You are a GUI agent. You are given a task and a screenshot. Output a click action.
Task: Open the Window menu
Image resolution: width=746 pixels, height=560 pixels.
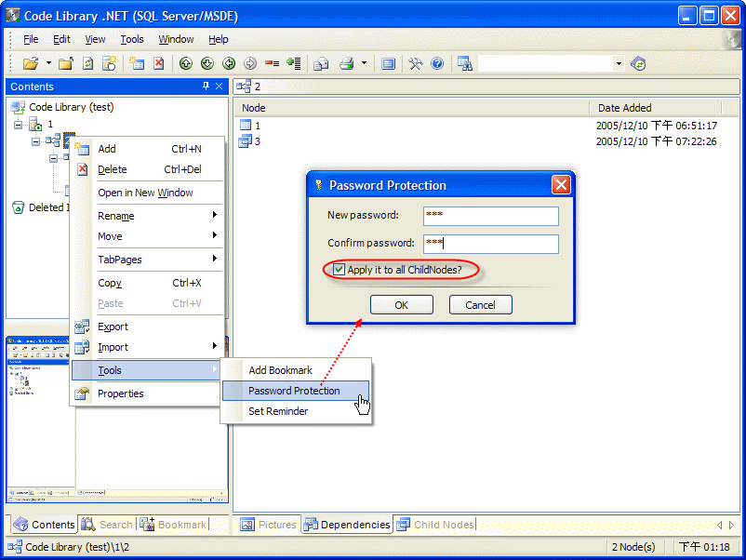tap(176, 39)
